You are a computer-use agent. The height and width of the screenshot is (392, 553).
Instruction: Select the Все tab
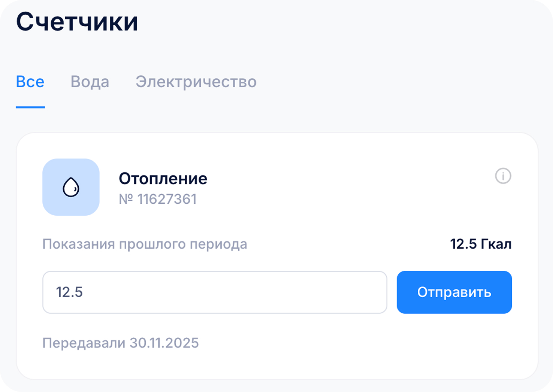click(x=30, y=82)
